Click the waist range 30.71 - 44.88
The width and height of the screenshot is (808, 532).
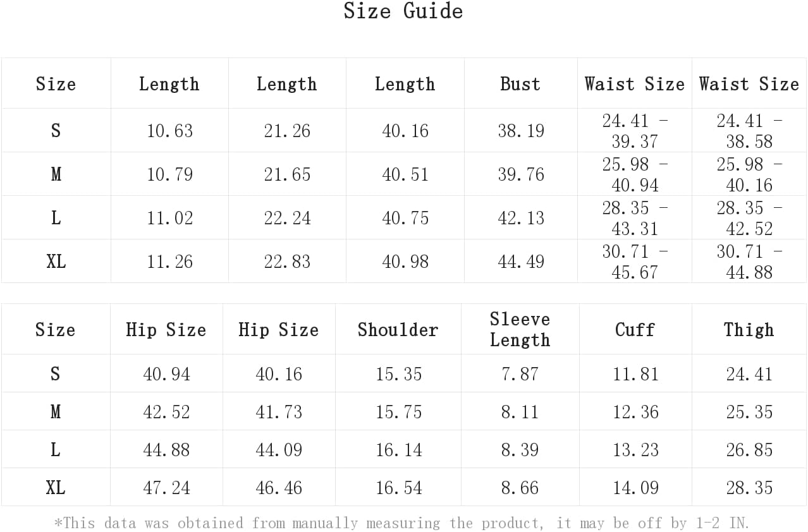coord(749,262)
